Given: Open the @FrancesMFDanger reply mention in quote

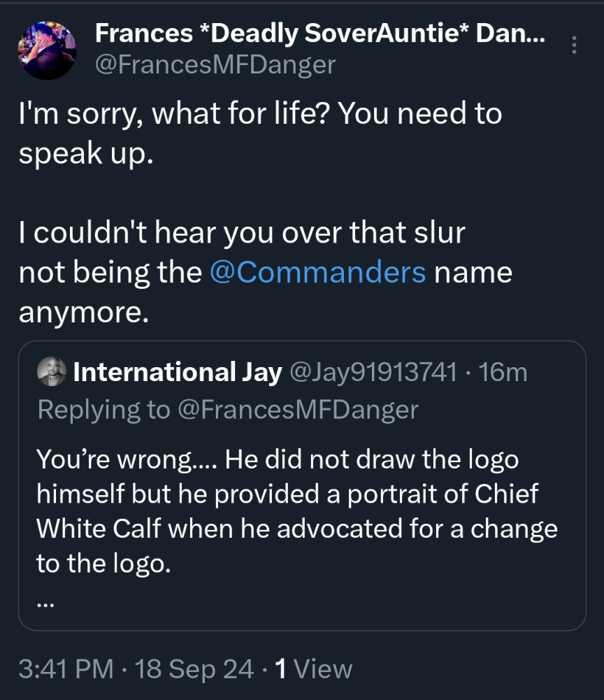Looking at the screenshot, I should (x=299, y=409).
